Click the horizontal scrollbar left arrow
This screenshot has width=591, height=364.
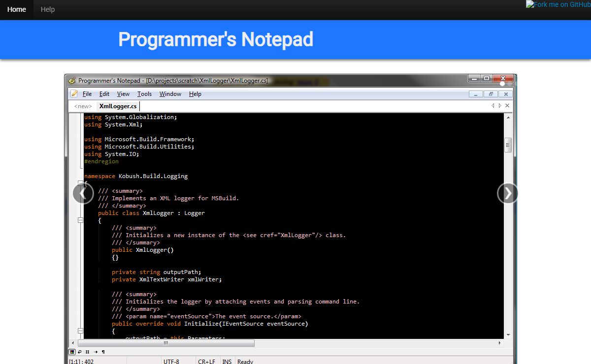[73, 343]
